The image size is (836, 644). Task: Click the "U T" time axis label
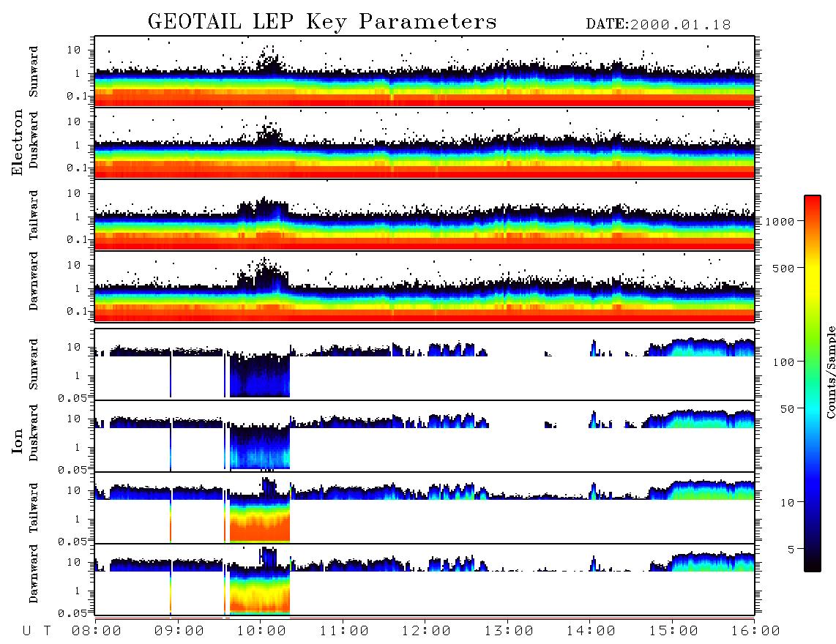(37, 632)
